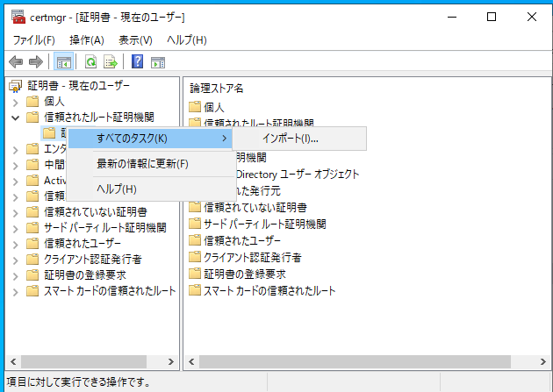Click 個人 folder icon in left tree
553x392 pixels.
pyautogui.click(x=32, y=102)
